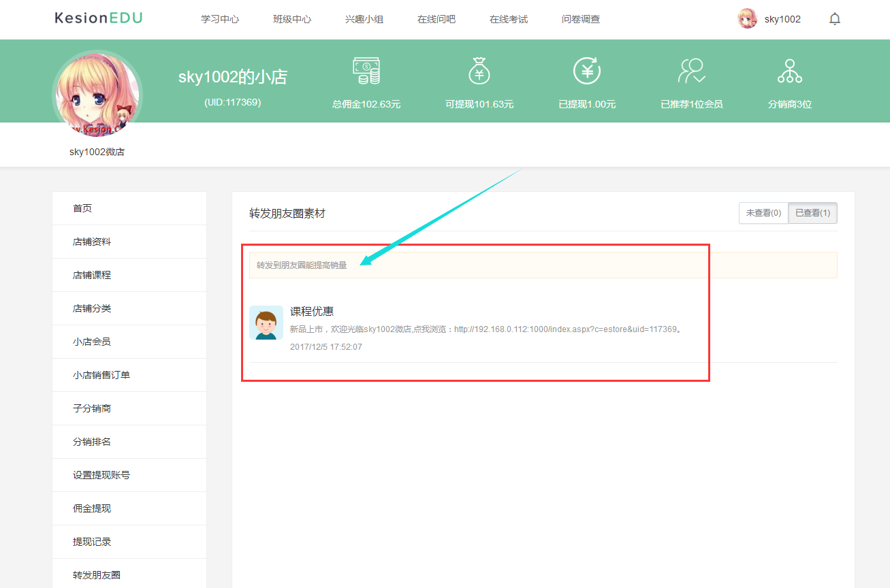The width and height of the screenshot is (890, 588).
Task: Open the notification bell icon
Action: [835, 18]
